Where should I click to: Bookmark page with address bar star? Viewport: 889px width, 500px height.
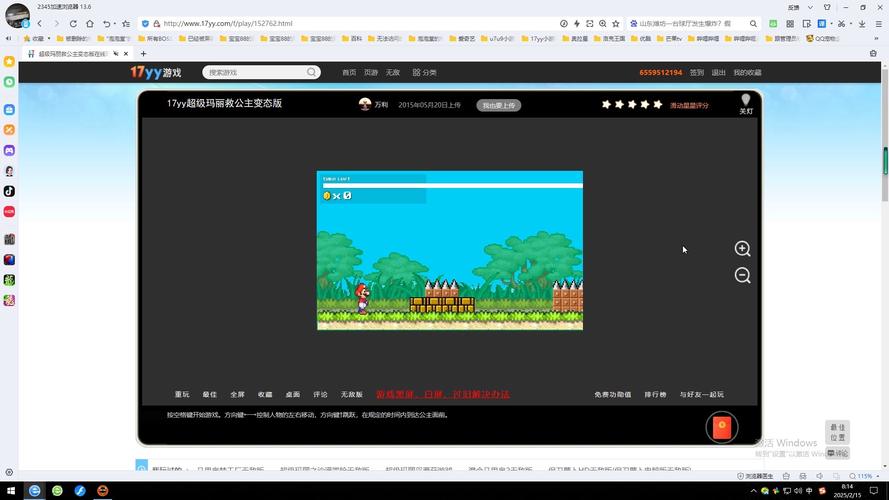point(616,24)
